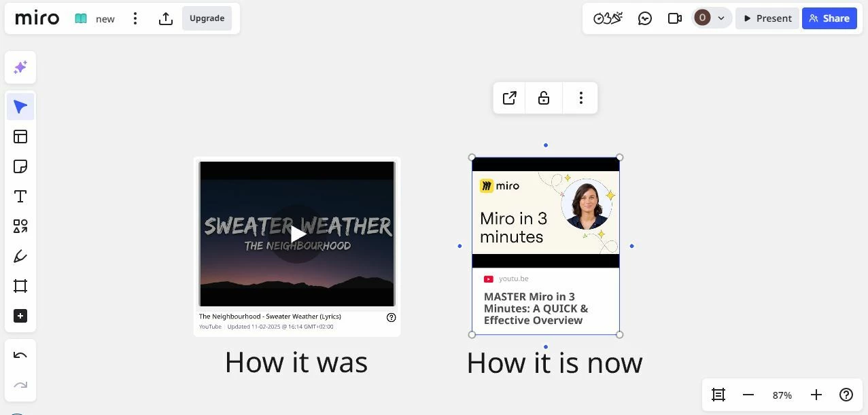868x415 pixels.
Task: Open the comments chat icon
Action: click(645, 18)
